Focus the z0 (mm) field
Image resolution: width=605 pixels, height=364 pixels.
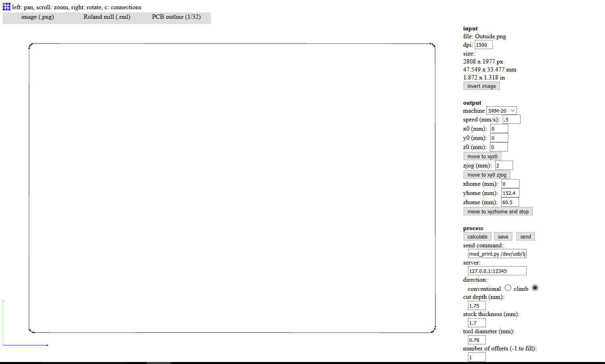499,147
